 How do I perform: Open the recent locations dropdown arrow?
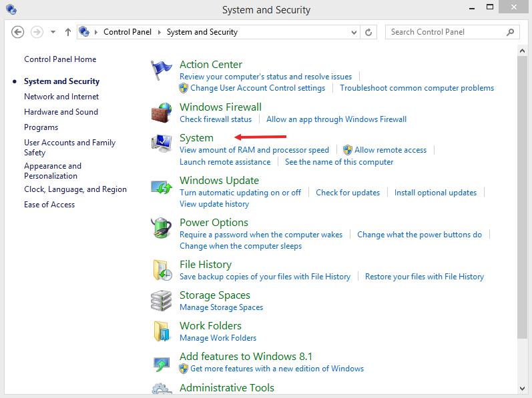tap(53, 32)
